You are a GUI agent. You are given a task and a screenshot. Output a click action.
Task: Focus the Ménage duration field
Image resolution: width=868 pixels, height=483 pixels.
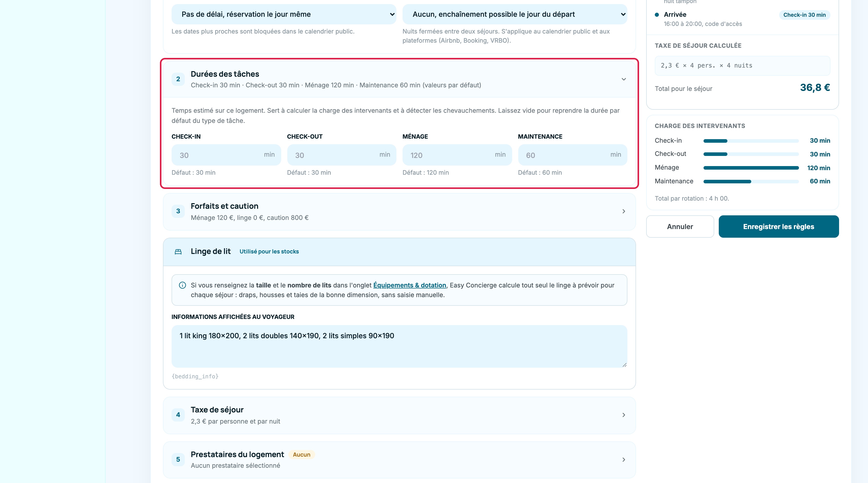click(457, 155)
